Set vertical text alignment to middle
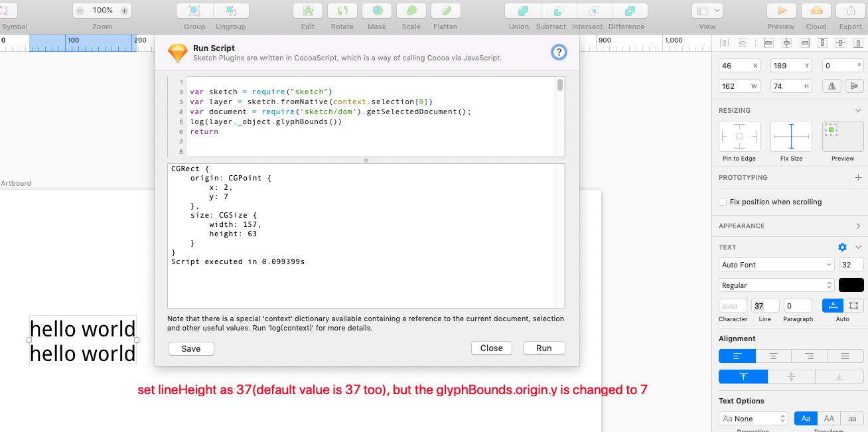Viewport: 868px width, 432px height. 792,376
